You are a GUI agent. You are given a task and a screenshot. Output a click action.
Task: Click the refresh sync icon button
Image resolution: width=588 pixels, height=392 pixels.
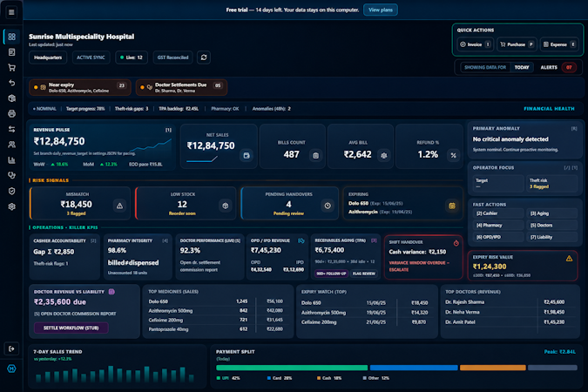click(x=204, y=57)
